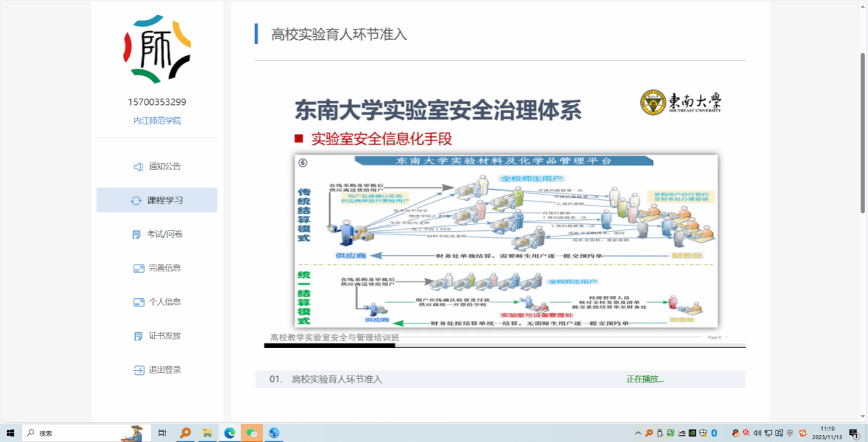Expand the hidden system tray icons
The height and width of the screenshot is (442, 868).
tap(638, 433)
